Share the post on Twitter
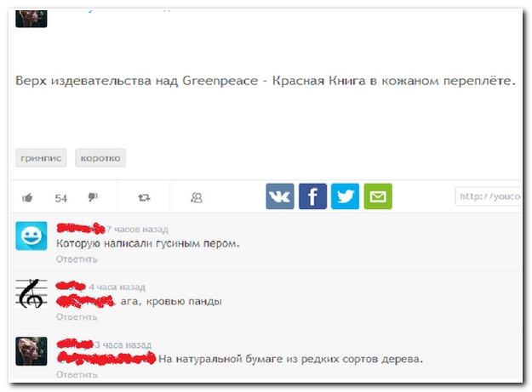Image resolution: width=532 pixels, height=392 pixels. tap(345, 196)
